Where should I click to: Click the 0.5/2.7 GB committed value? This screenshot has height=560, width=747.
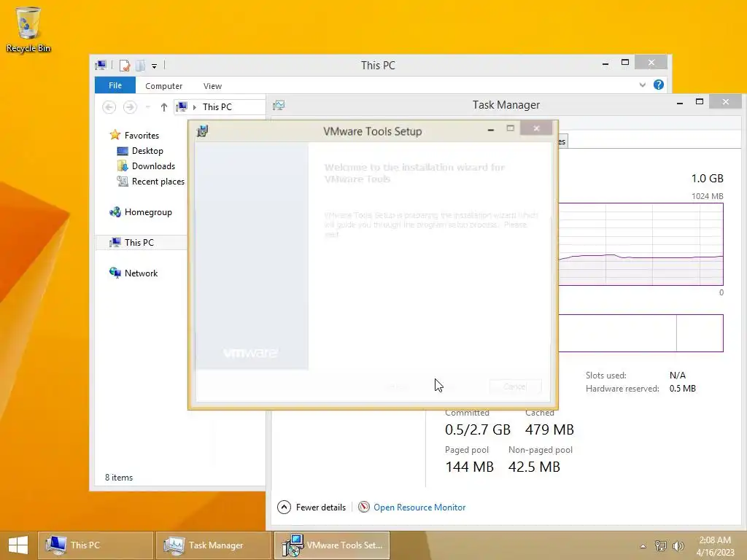[x=477, y=429]
